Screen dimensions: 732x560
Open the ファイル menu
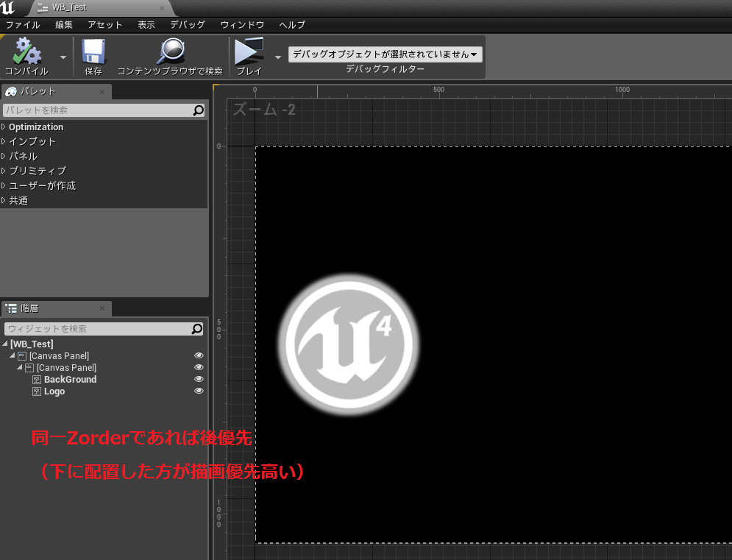[23, 25]
